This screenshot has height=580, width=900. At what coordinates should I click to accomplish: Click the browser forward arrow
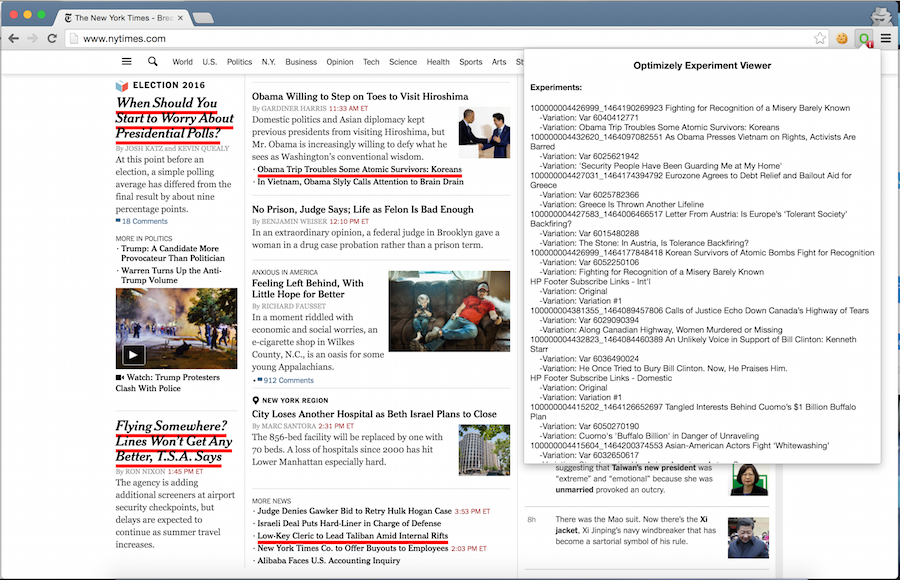(x=33, y=38)
